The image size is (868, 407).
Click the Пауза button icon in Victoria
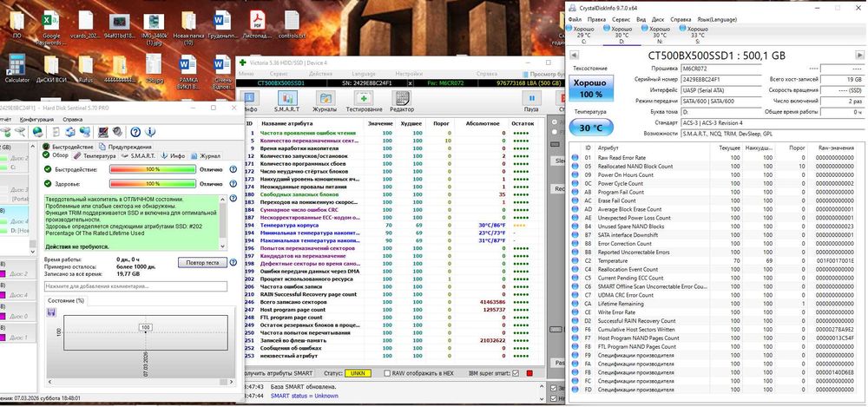point(531,99)
